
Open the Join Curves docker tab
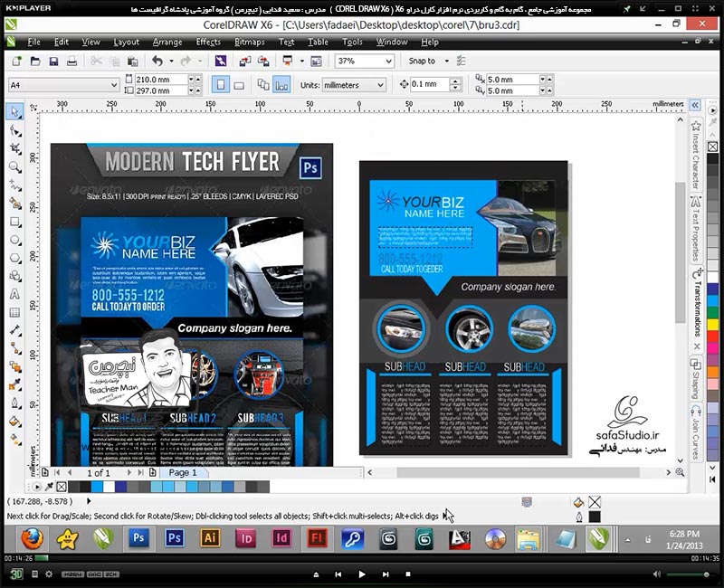click(695, 432)
